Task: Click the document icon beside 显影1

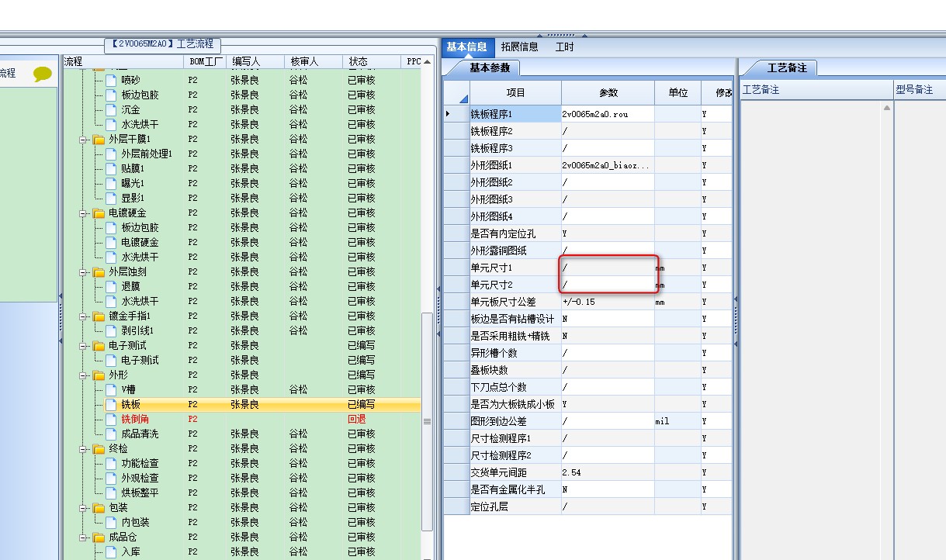Action: coord(111,198)
